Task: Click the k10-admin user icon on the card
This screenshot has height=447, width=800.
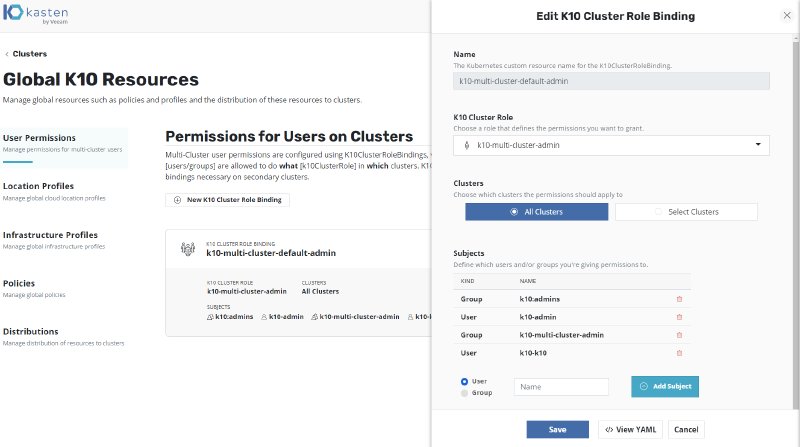Action: [264, 317]
